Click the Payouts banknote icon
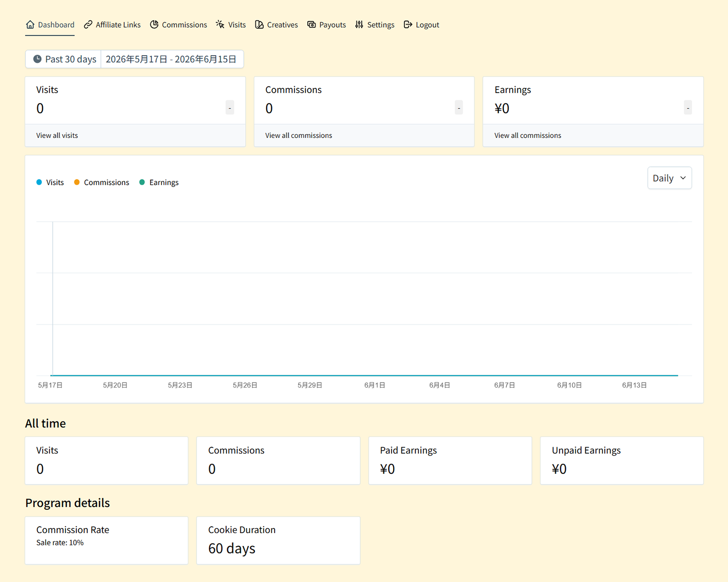 click(x=312, y=24)
